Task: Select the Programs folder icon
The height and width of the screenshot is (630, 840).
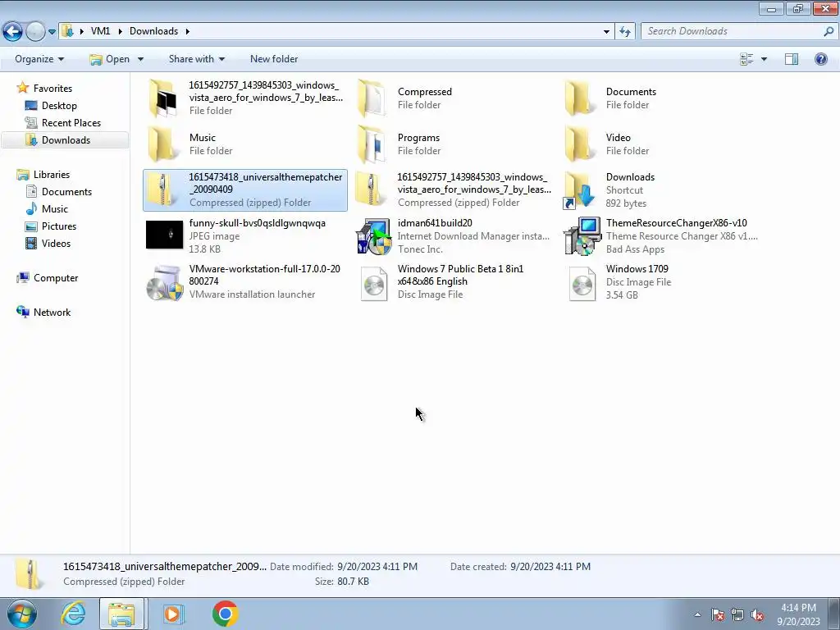Action: tap(372, 144)
